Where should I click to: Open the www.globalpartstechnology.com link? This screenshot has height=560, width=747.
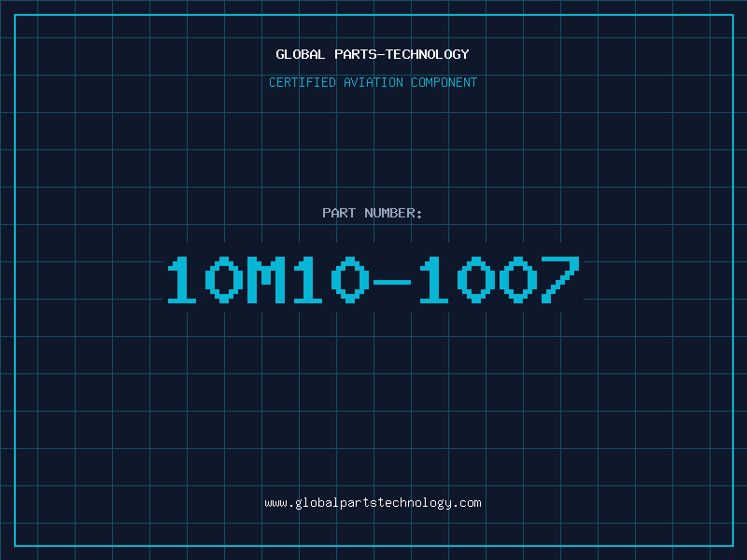[x=373, y=503]
